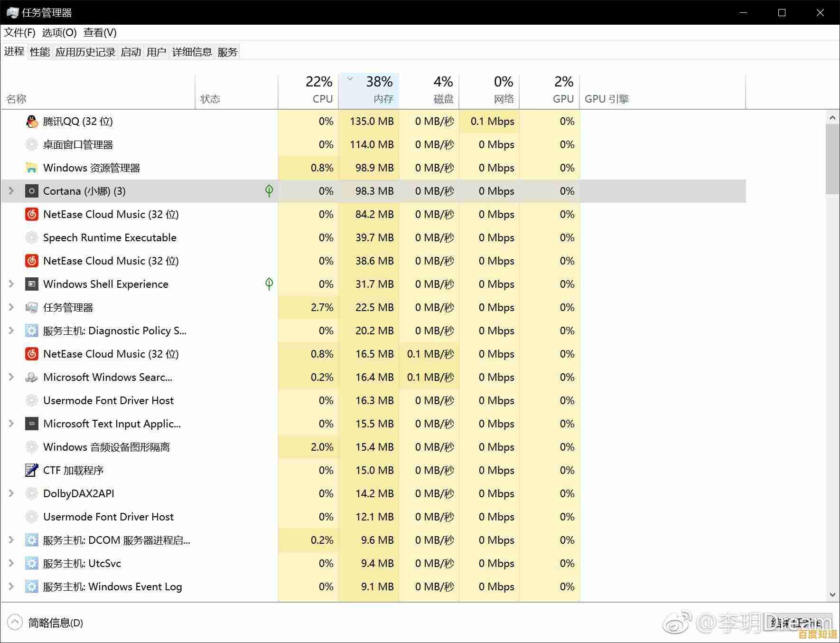This screenshot has height=643, width=840.
Task: Click the NetEase Cloud Music app icon
Action: [31, 214]
